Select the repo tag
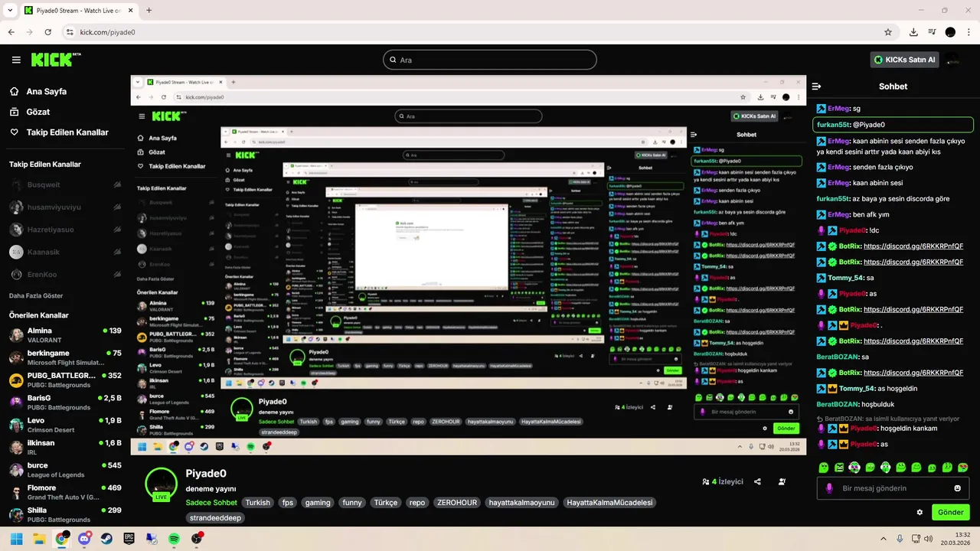The width and height of the screenshot is (980, 551). [417, 503]
